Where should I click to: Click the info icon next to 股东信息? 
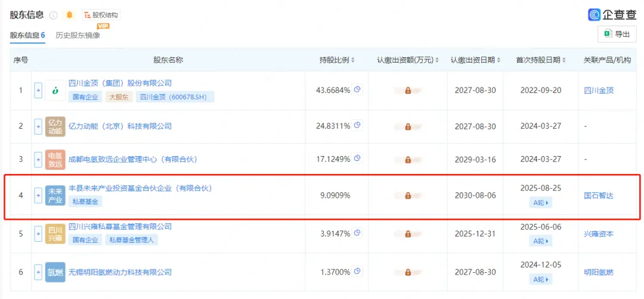coord(54,15)
